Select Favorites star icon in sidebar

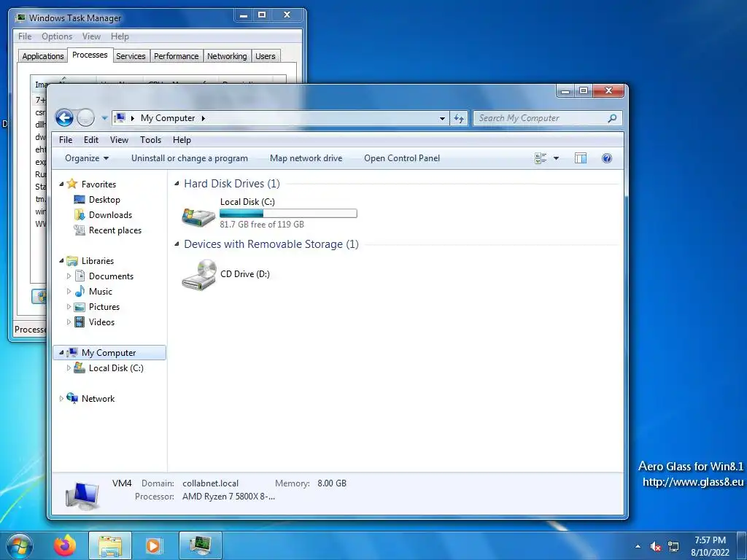[72, 183]
